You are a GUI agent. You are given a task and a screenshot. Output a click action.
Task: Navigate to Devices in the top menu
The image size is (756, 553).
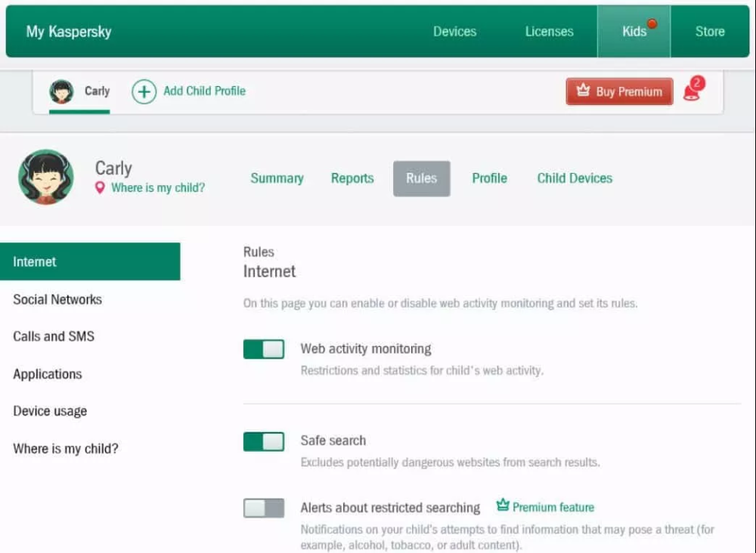point(454,32)
